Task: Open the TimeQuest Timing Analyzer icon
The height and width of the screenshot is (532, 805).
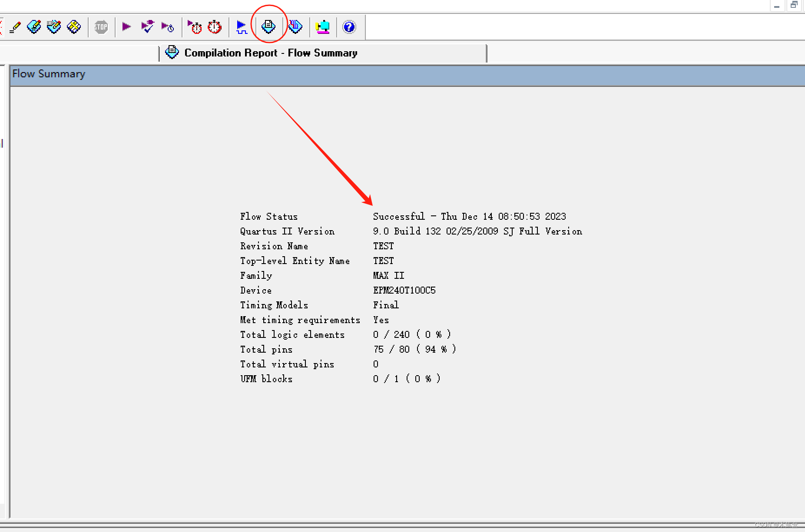Action: click(x=215, y=27)
